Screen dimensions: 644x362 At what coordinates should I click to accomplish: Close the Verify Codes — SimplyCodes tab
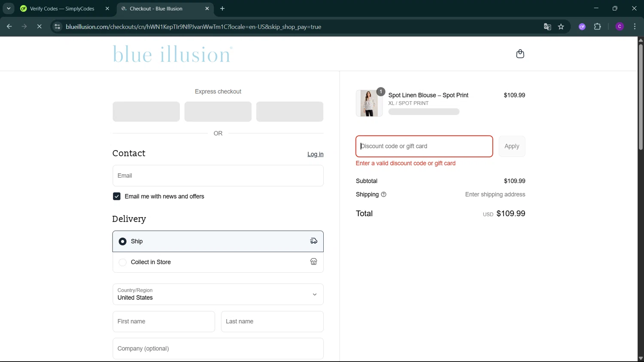107,9
